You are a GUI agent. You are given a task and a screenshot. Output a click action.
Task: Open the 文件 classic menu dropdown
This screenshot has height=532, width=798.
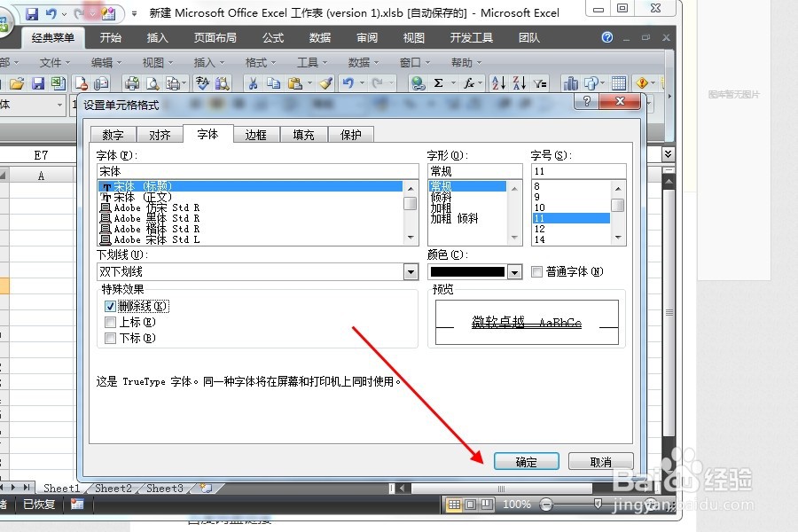(54, 63)
